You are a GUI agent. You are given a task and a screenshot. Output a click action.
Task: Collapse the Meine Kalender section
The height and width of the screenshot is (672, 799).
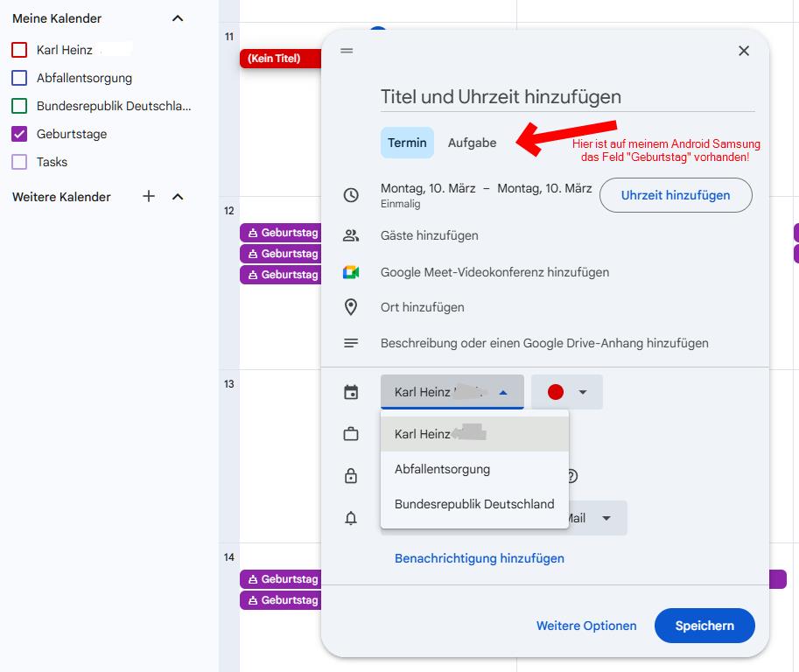(178, 18)
